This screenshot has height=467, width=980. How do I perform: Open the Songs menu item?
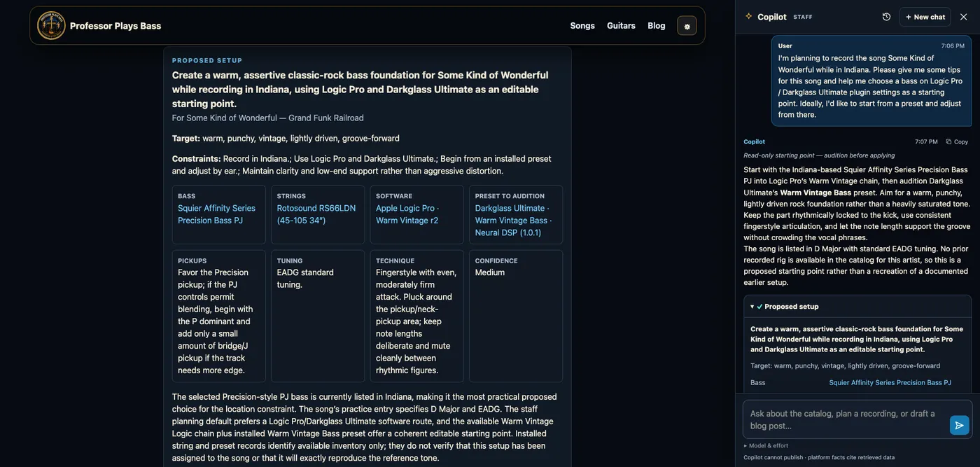[x=582, y=26]
